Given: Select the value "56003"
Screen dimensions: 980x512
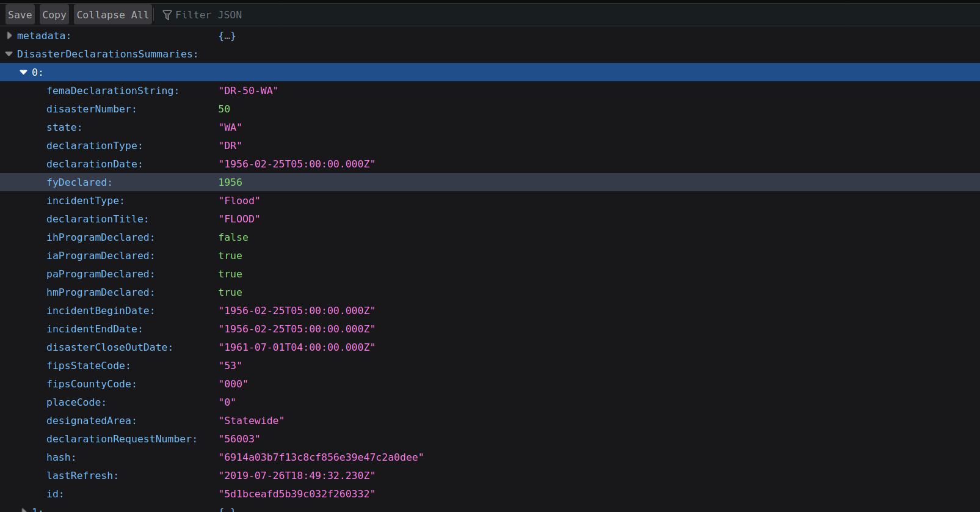Looking at the screenshot, I should coord(239,439).
